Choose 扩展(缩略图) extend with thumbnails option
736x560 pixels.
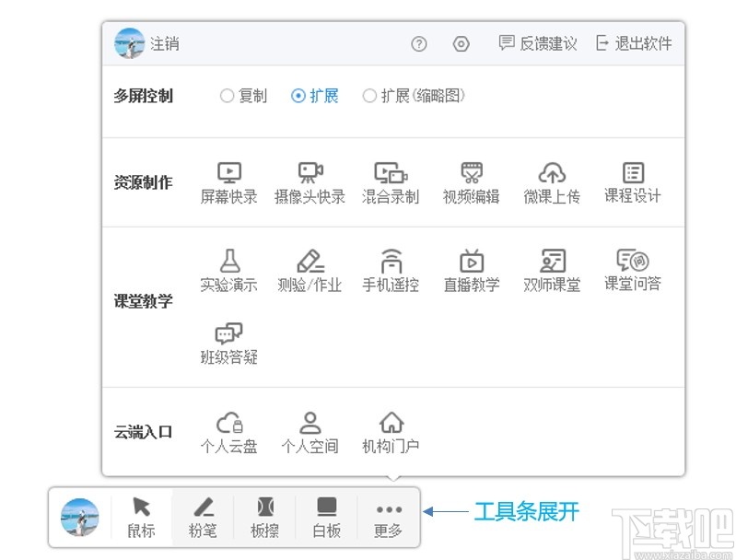pyautogui.click(x=414, y=96)
